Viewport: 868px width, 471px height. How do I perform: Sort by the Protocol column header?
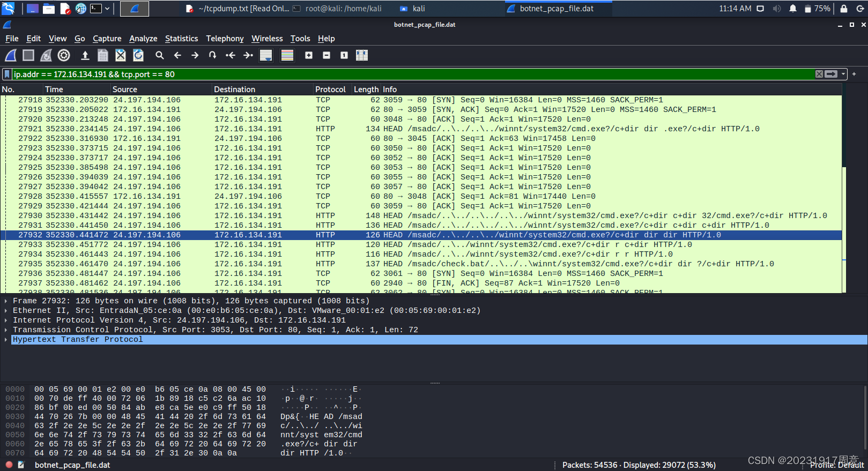click(x=332, y=89)
